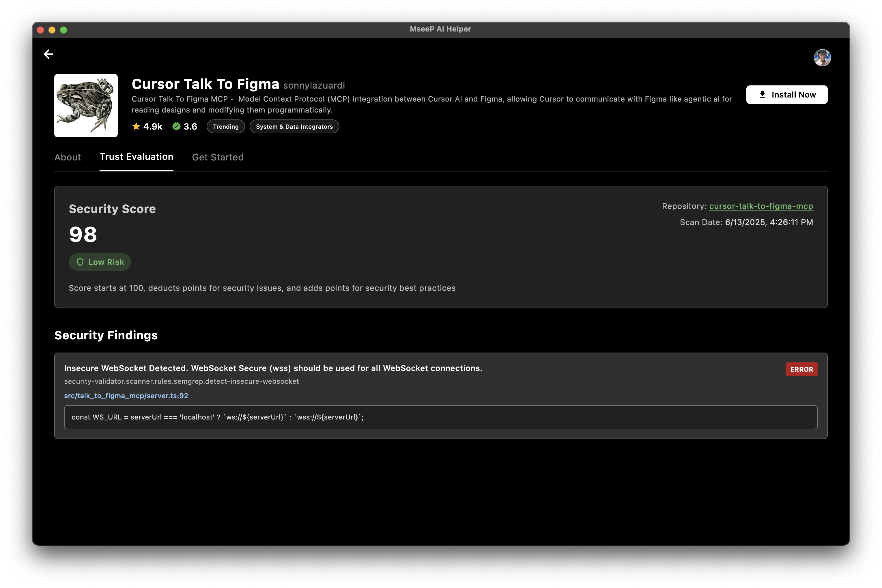
Task: Click the shield icon in Low Risk badge
Action: (x=80, y=262)
